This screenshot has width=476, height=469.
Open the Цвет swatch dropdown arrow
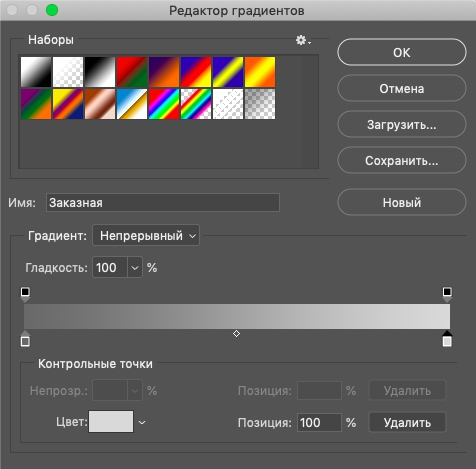tap(142, 422)
